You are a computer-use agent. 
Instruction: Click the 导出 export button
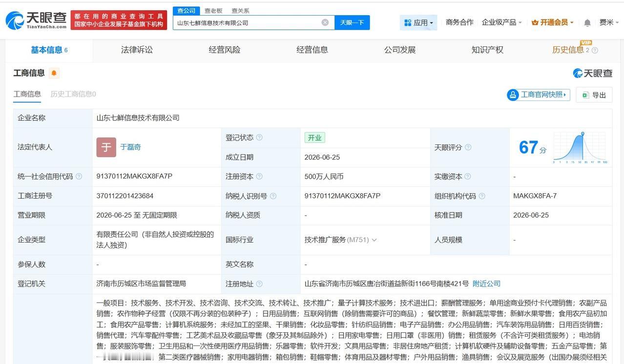[x=594, y=95]
